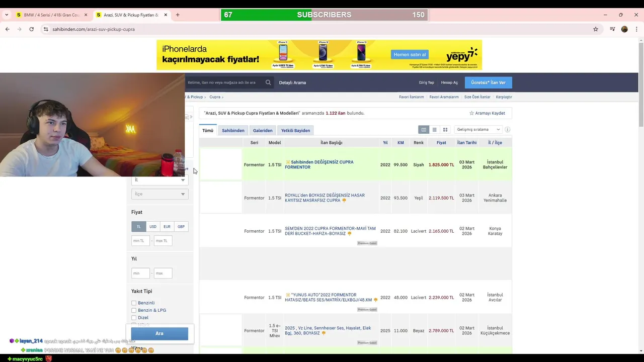Click Hemen satın al ad button
644x362 pixels.
[x=410, y=54]
